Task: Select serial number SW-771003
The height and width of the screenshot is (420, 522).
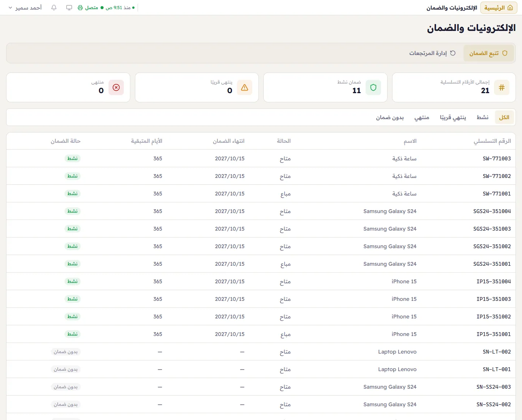Action: pyautogui.click(x=497, y=158)
